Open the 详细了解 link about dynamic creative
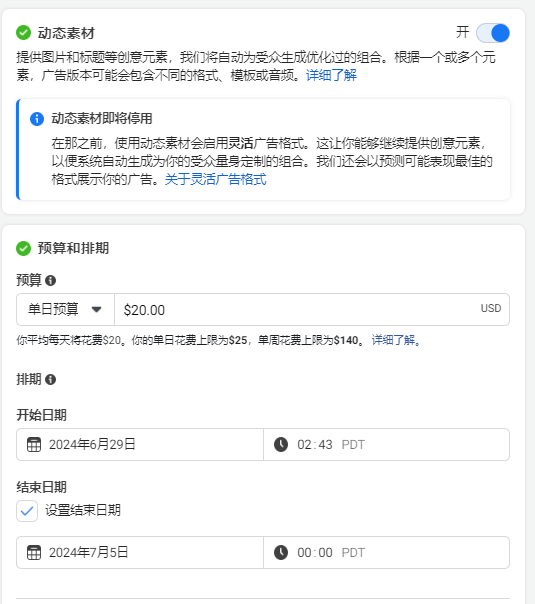 331,75
